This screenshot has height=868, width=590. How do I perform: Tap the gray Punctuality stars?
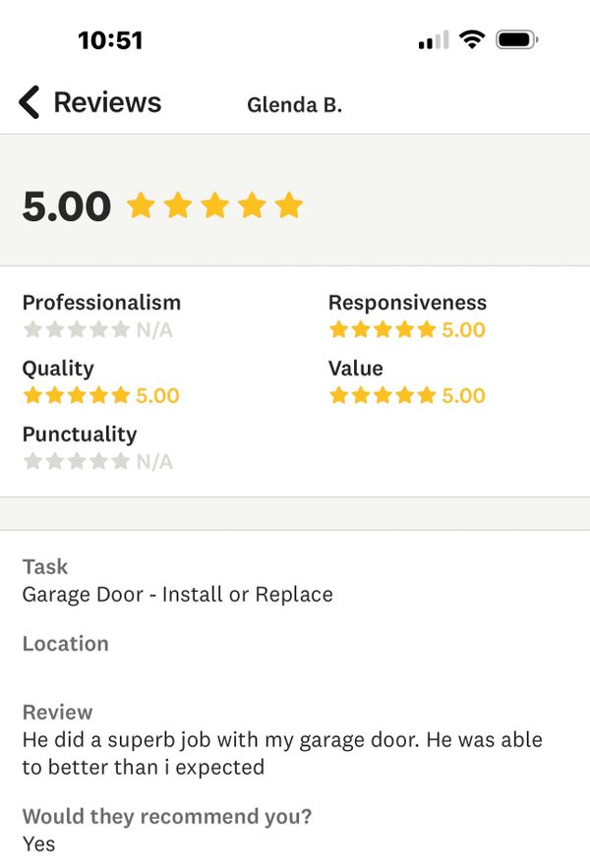tap(77, 461)
